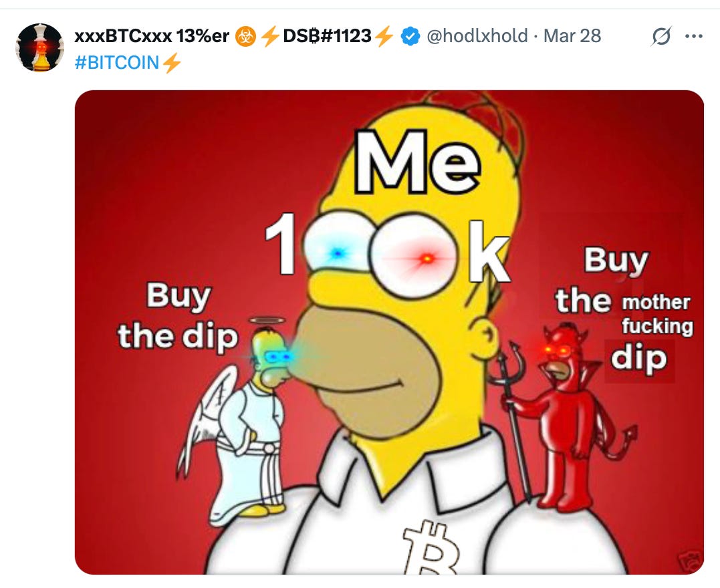The width and height of the screenshot is (720, 588).
Task: Open the #BITCOIN hashtag link
Action: pos(116,63)
